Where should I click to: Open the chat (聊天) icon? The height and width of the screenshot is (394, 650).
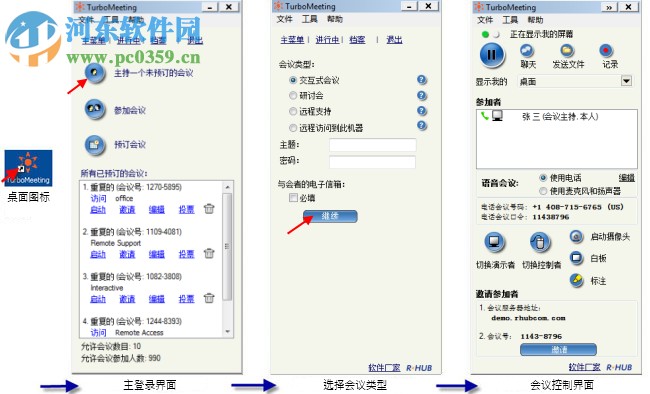click(527, 51)
